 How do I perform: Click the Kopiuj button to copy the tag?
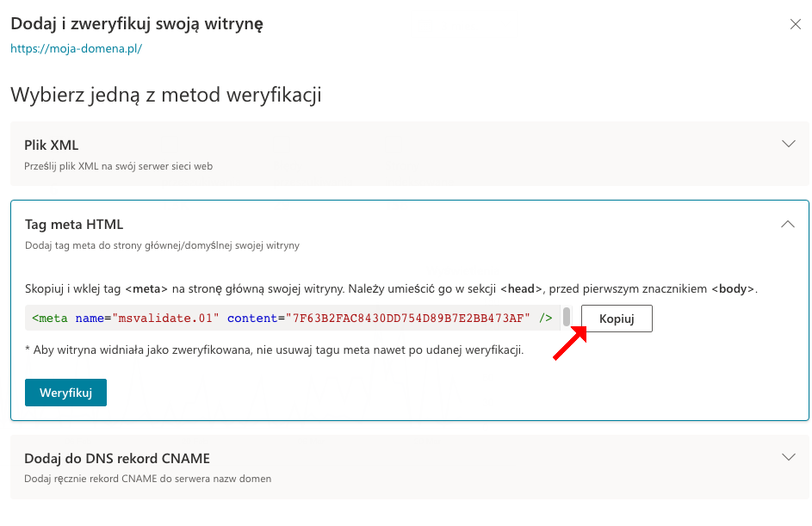(x=616, y=318)
